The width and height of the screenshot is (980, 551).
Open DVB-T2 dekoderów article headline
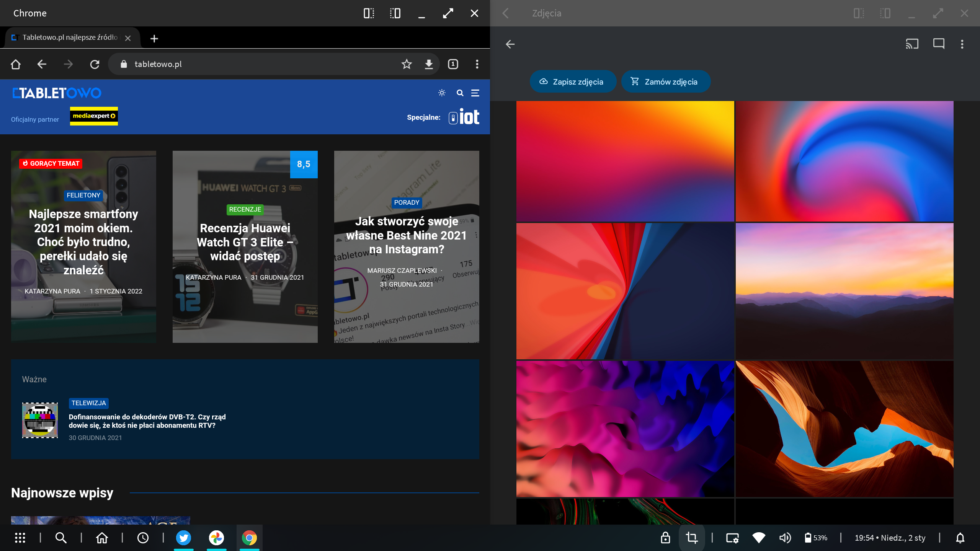click(x=147, y=421)
